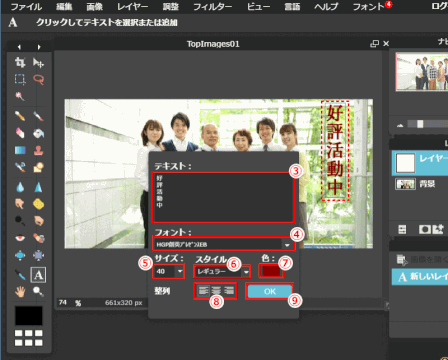The height and width of the screenshot is (360, 448).
Task: Select the Pinch tool
Action: pyautogui.click(x=38, y=255)
